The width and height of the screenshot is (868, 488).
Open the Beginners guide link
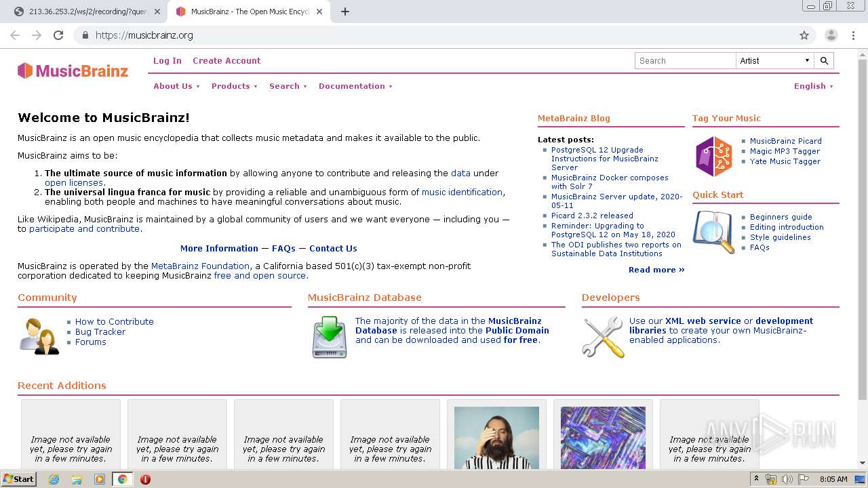pyautogui.click(x=781, y=217)
